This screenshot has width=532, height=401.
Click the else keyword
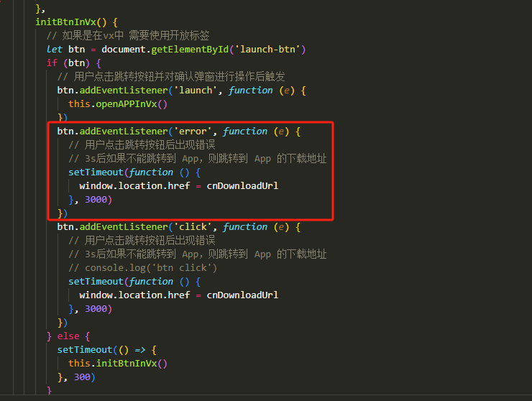click(x=68, y=336)
